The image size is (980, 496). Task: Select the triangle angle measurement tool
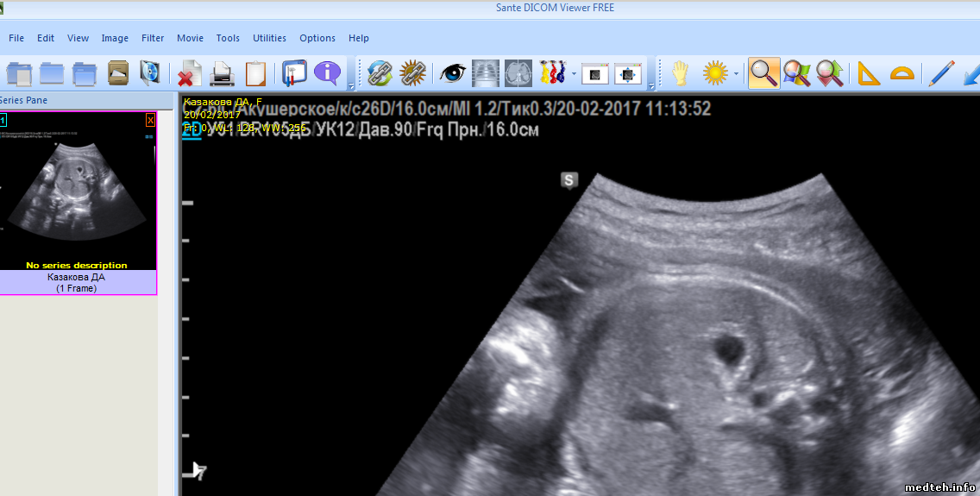(x=869, y=73)
